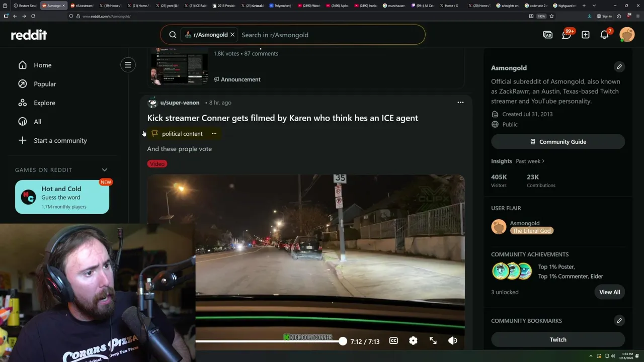
Task: Switch to the 2015 Presidential tab
Action: coord(225,6)
